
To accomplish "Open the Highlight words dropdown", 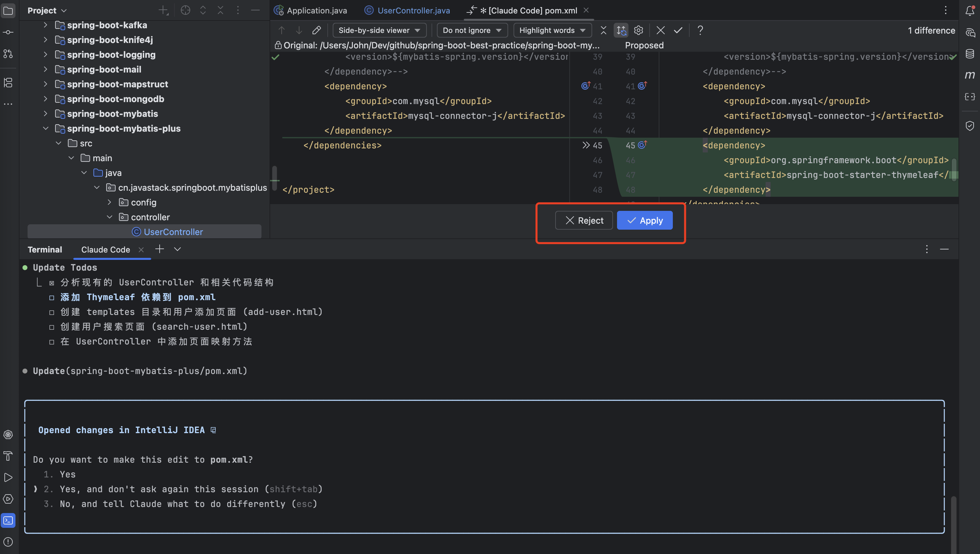I will coord(552,30).
